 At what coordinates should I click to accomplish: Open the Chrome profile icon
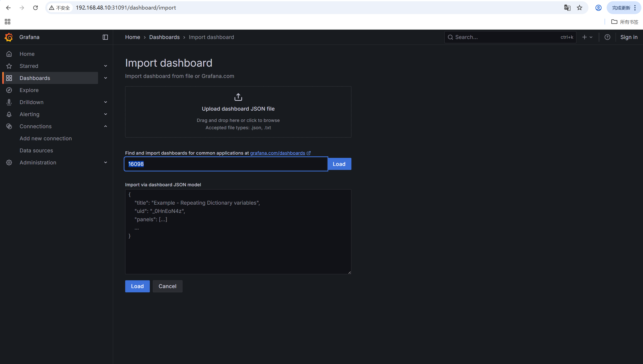[x=598, y=8]
